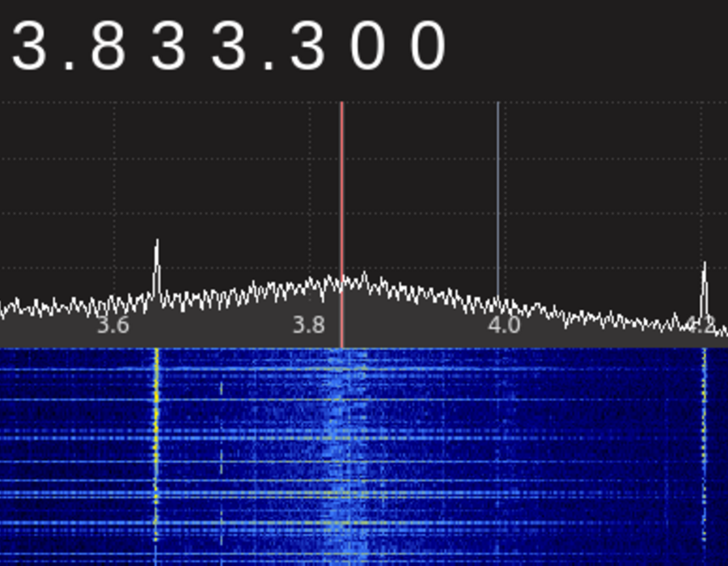Click the MHz digit 3 in the frequency readout
The image size is (728, 566).
[x=30, y=46]
